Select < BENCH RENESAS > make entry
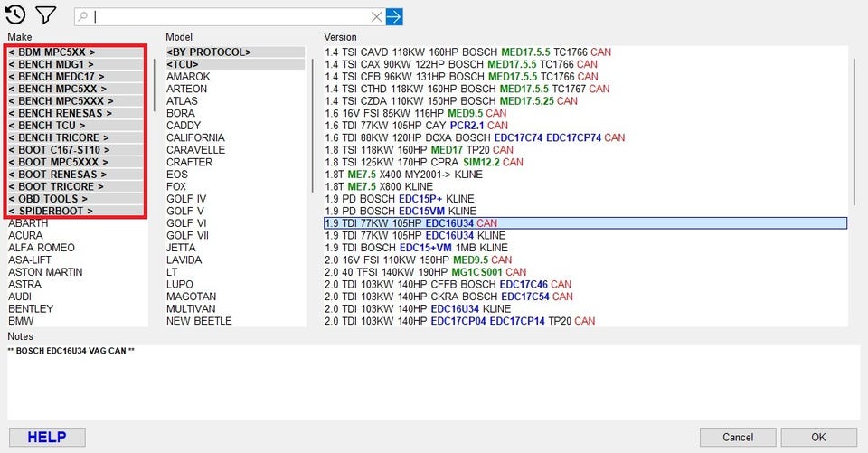This screenshot has height=453, width=868. tap(75, 113)
